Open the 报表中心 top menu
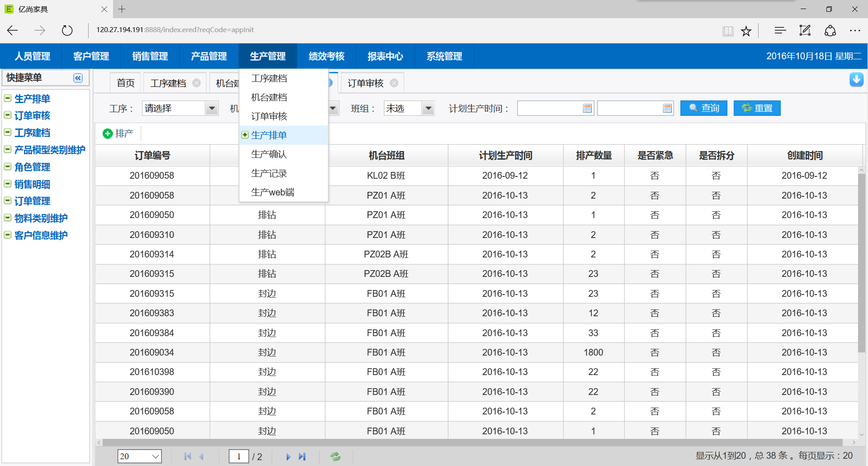868x466 pixels. [x=385, y=57]
